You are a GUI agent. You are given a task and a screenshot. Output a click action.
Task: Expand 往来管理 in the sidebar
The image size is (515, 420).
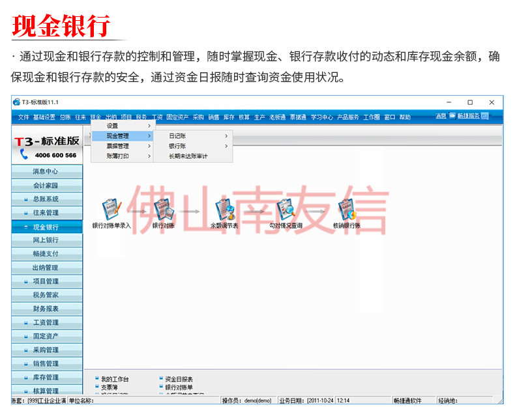tap(26, 213)
